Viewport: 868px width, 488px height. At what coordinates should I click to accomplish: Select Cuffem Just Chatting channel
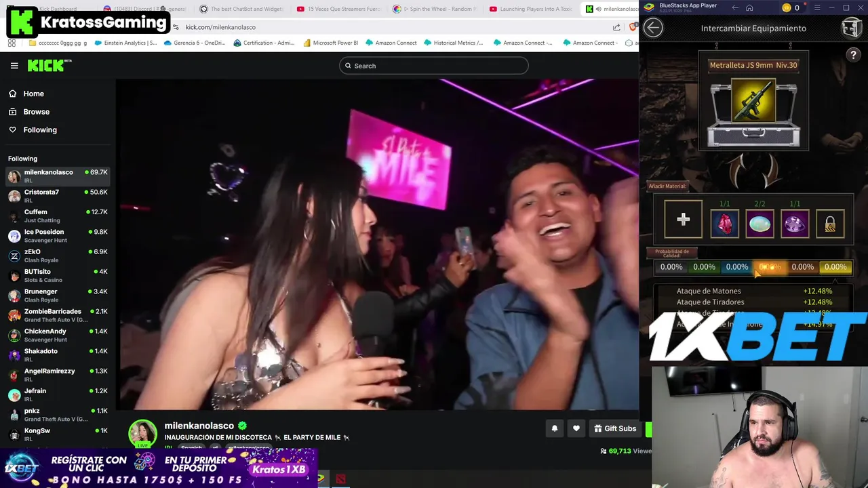[x=58, y=216]
